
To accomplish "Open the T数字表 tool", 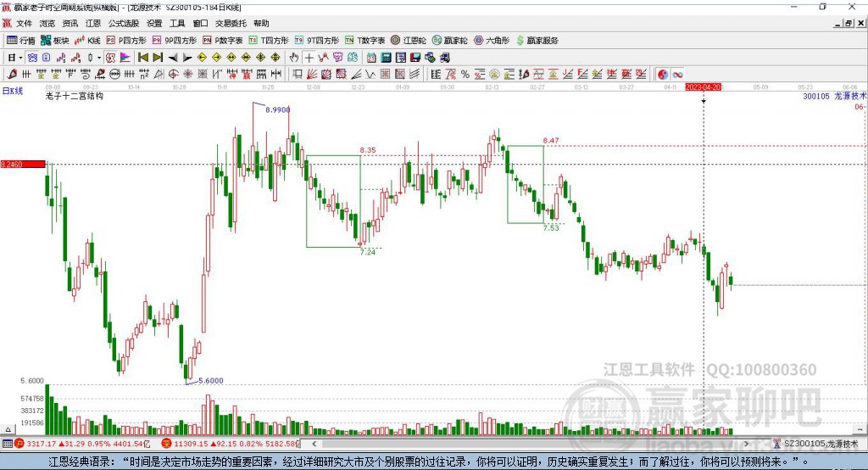I will pyautogui.click(x=364, y=41).
